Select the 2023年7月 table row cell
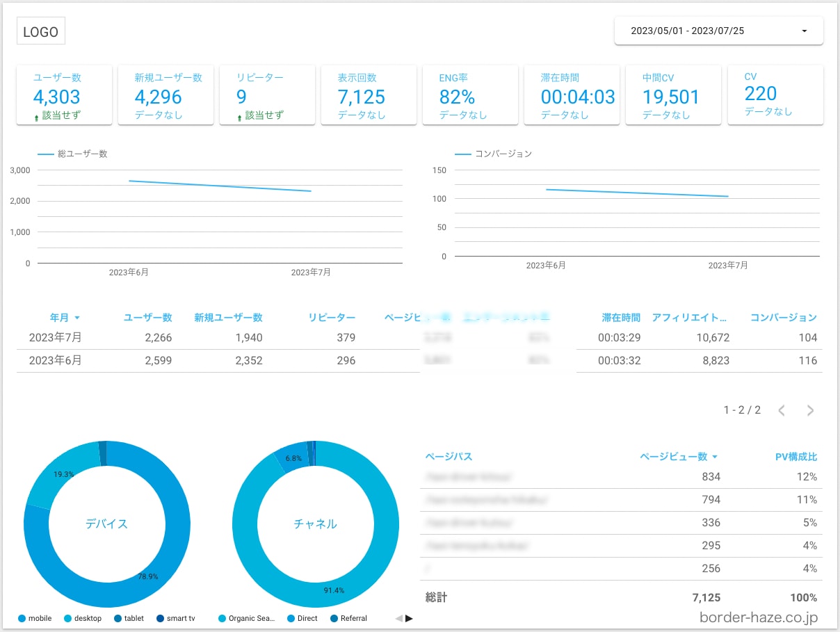The width and height of the screenshot is (840, 632). [56, 338]
